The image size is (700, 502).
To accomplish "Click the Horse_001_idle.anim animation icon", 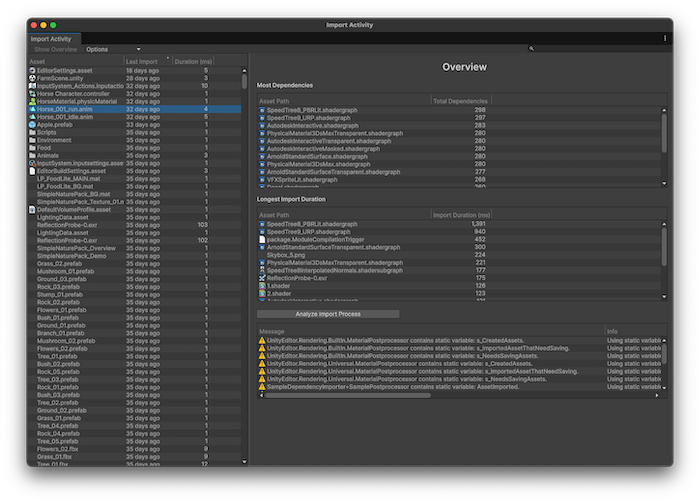I will (x=32, y=117).
